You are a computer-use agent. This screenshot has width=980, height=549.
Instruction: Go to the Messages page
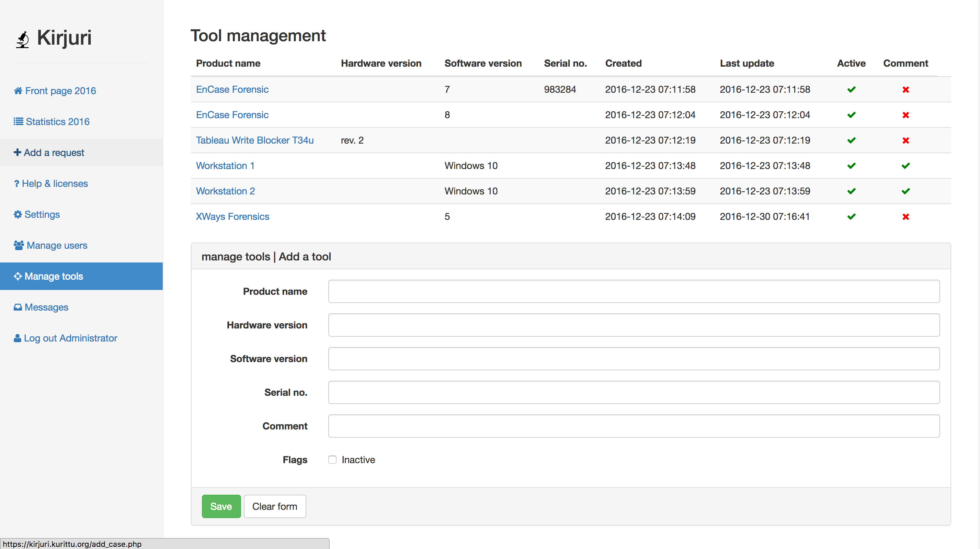click(46, 307)
